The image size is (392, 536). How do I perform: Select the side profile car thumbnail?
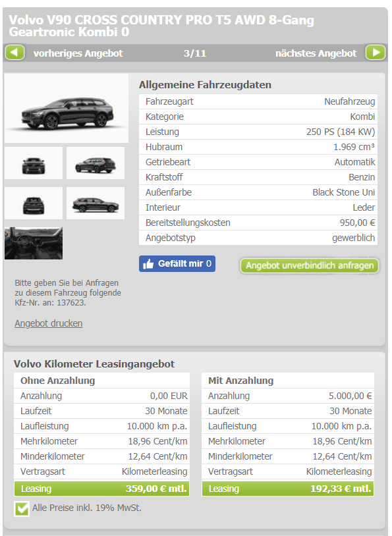[x=96, y=203]
